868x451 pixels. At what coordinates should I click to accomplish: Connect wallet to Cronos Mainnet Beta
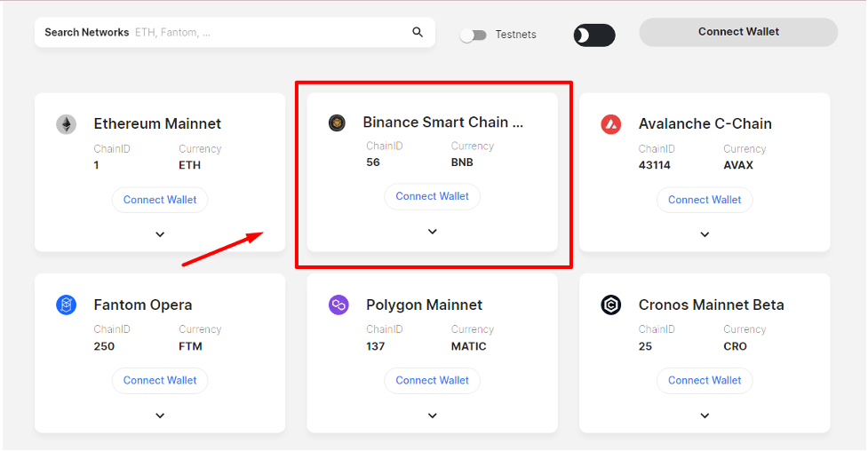click(x=705, y=381)
